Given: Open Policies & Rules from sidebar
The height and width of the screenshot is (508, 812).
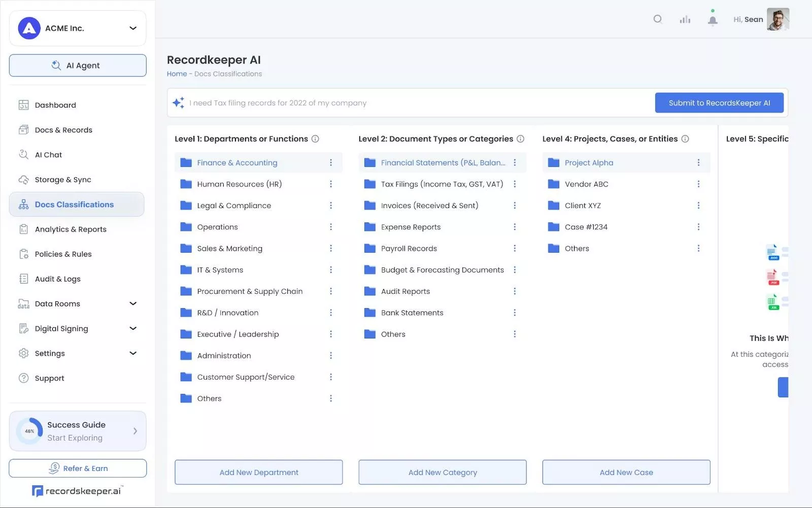Looking at the screenshot, I should [x=63, y=254].
